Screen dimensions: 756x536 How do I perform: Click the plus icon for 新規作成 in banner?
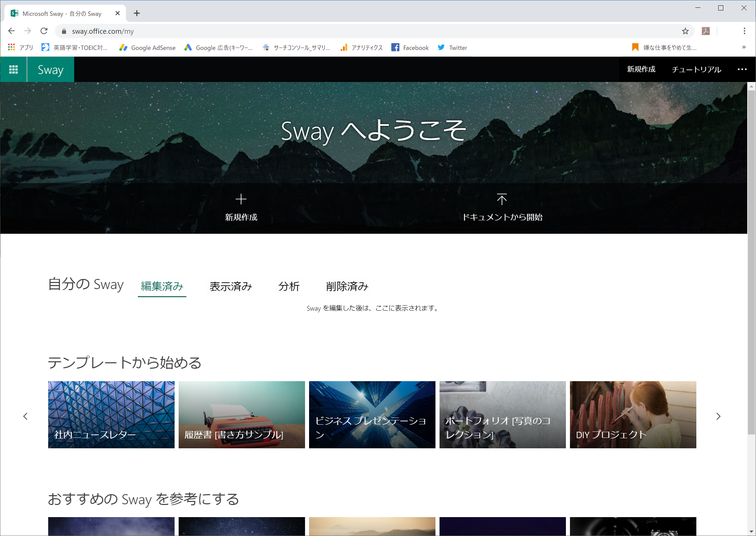pyautogui.click(x=241, y=199)
